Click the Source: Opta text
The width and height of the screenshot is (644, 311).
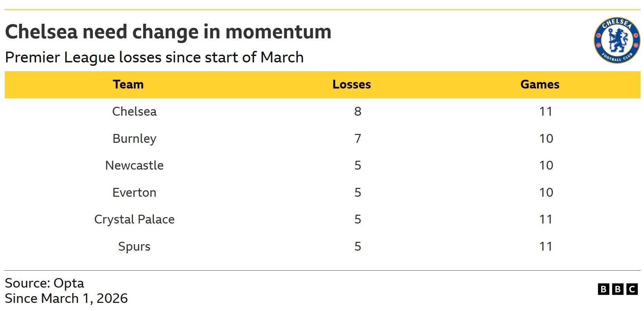tap(44, 283)
